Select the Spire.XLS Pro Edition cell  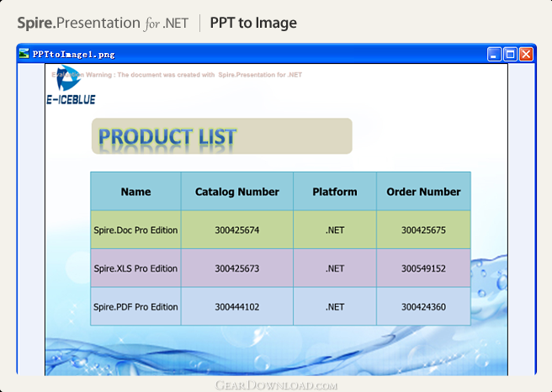point(135,268)
